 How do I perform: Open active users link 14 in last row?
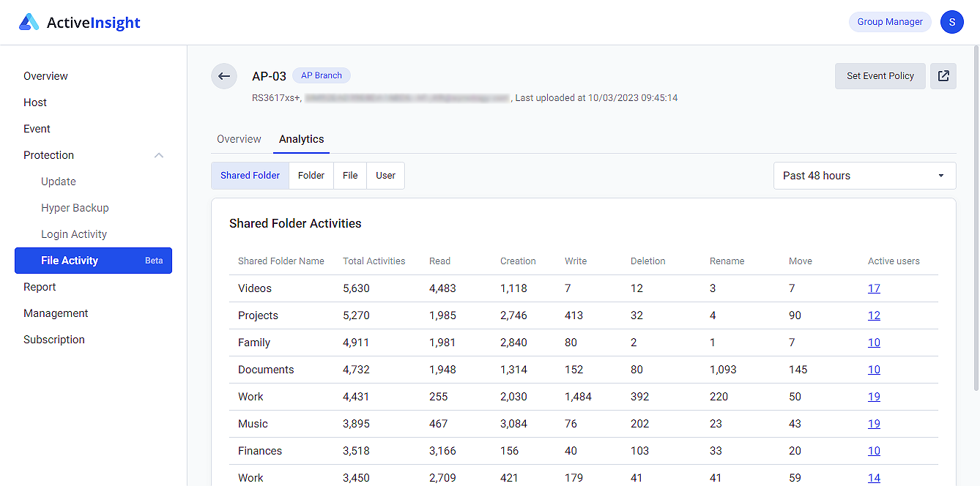coord(874,478)
